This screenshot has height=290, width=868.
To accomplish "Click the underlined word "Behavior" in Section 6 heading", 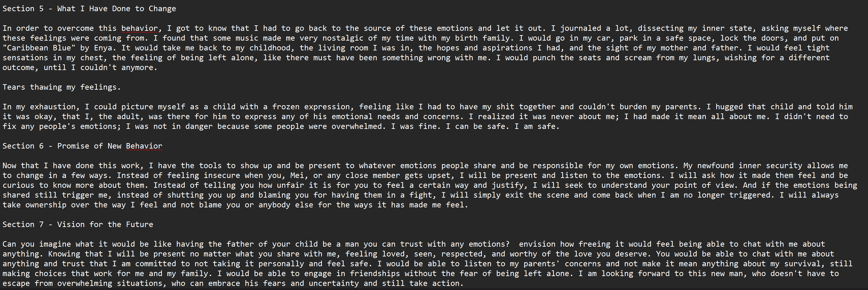I will pyautogui.click(x=144, y=146).
